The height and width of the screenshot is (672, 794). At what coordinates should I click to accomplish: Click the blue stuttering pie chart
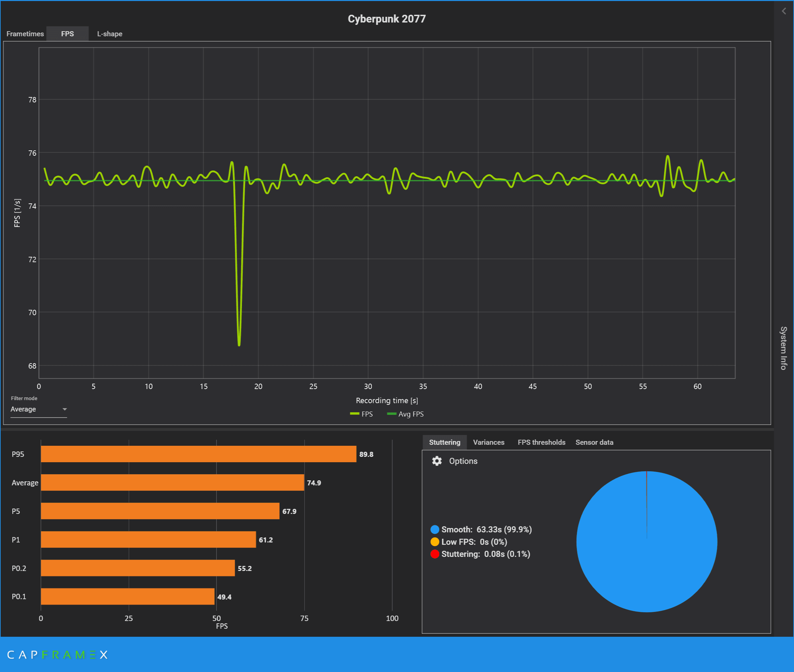click(x=647, y=542)
